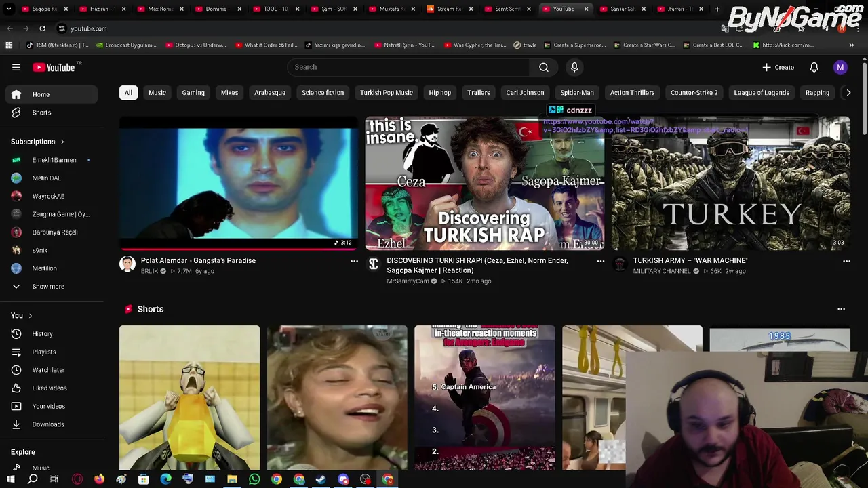Open the Home sidebar item
Screen dimensions: 868x488
click(x=52, y=94)
